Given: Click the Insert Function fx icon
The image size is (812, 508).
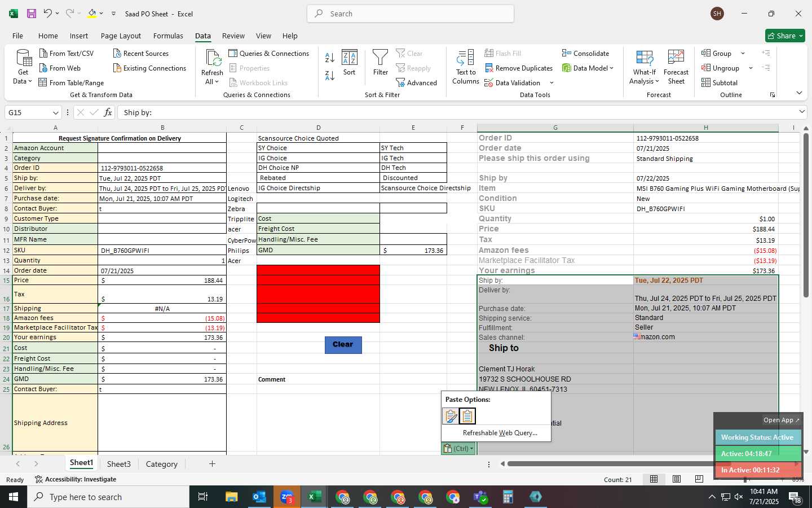Looking at the screenshot, I should [x=108, y=112].
